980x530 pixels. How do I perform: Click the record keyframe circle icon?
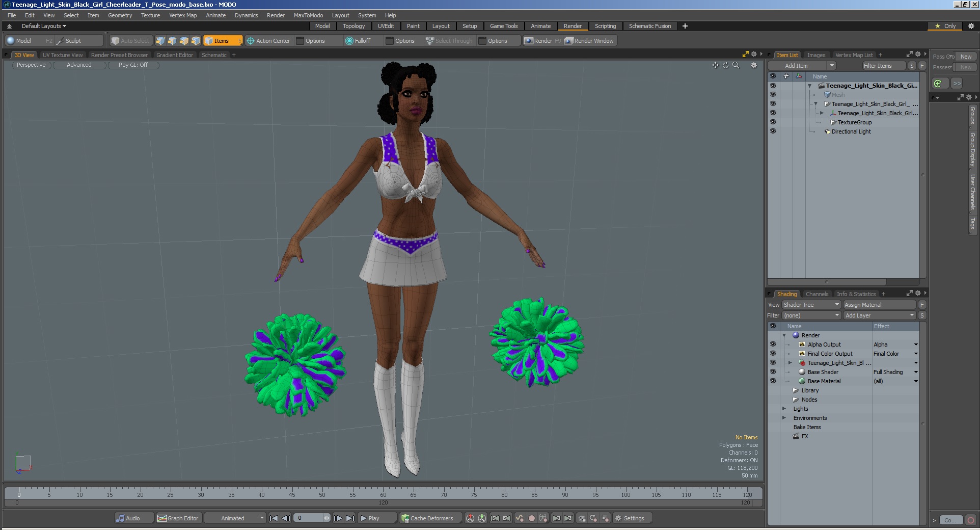coord(531,518)
